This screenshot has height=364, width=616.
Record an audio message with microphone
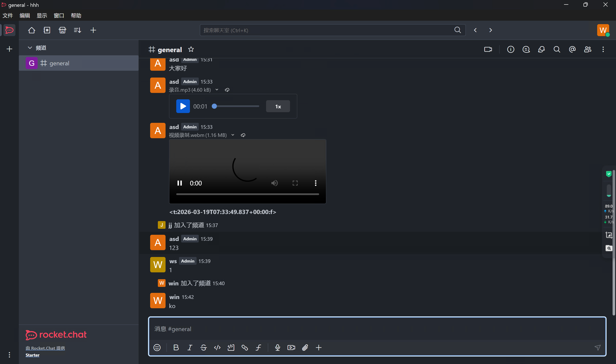277,348
